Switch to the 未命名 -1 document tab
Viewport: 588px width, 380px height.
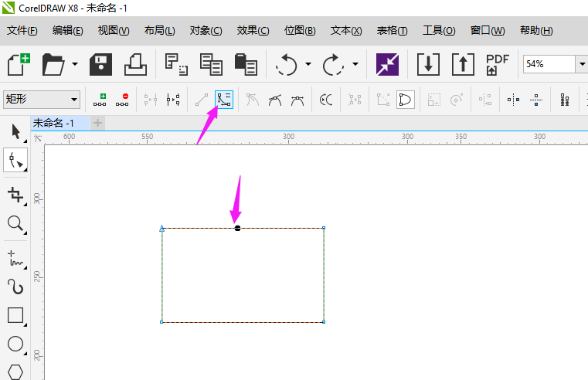(x=60, y=123)
